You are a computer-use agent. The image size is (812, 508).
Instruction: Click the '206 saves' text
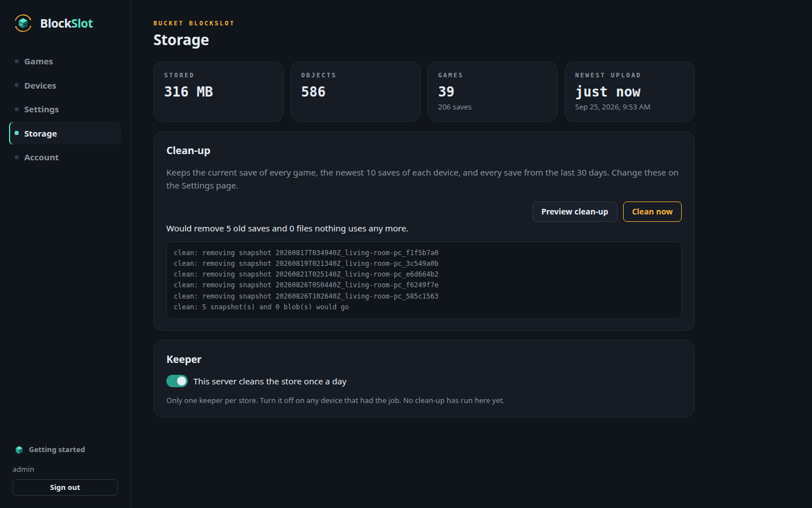pos(454,107)
